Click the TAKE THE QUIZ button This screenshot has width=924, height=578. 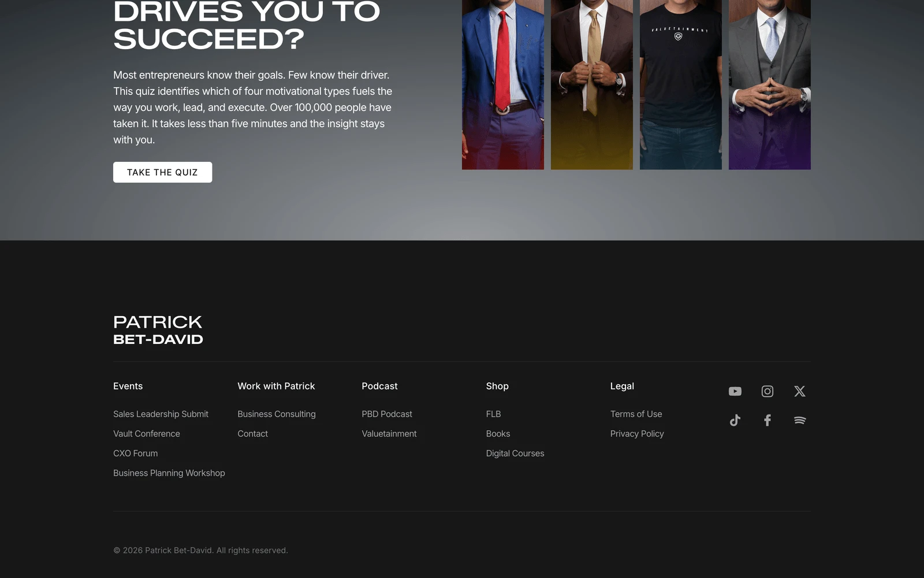(162, 172)
